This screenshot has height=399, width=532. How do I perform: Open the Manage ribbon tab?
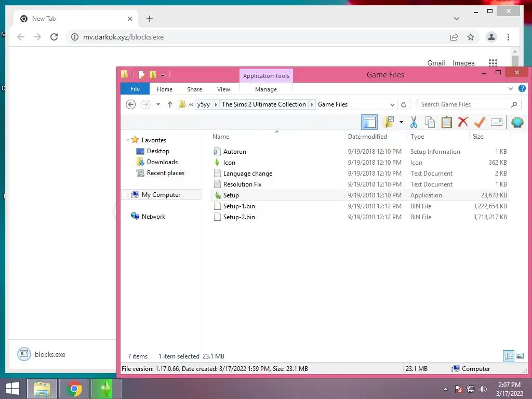[x=266, y=89]
